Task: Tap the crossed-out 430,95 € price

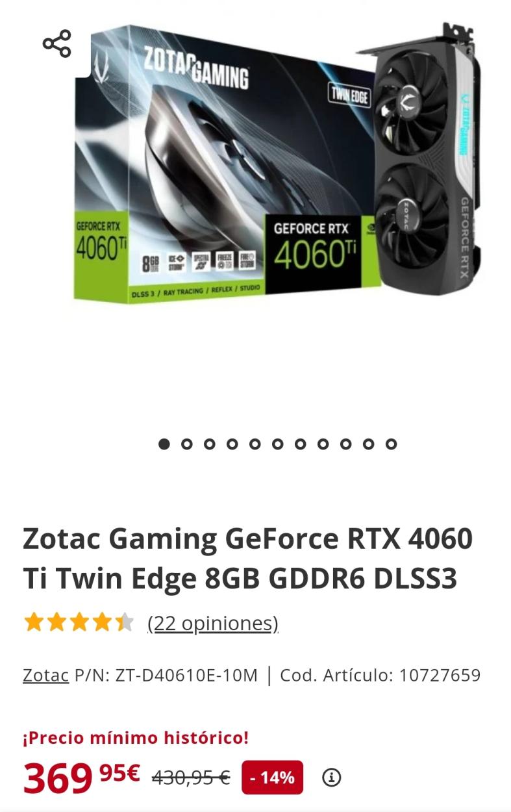Action: pos(191,778)
